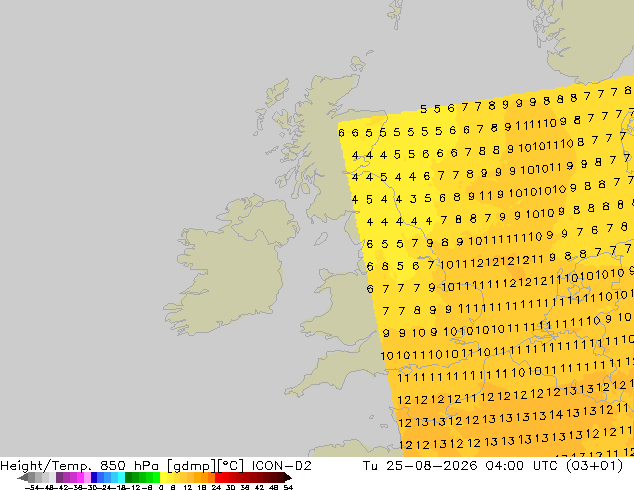Viewport: 634px width, 490px height.
Task: Pick the cyan swatch in legend
Action: [x=121, y=478]
